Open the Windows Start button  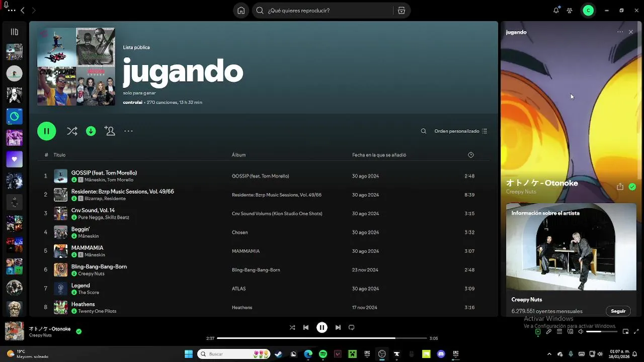tap(189, 354)
